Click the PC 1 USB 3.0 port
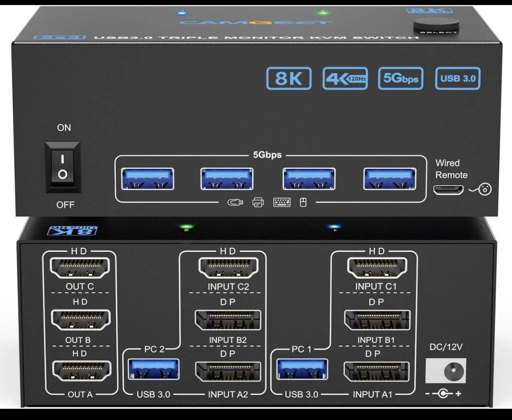512x420 pixels. [x=302, y=369]
